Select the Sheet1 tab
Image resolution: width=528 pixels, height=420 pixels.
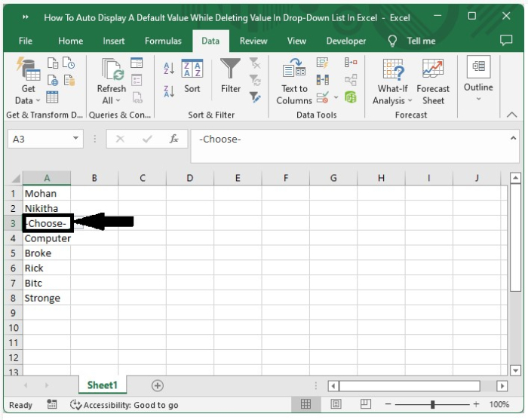click(103, 385)
